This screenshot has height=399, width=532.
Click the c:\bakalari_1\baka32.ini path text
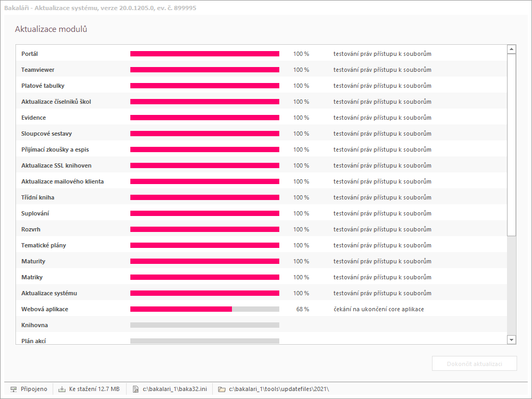pyautogui.click(x=174, y=389)
